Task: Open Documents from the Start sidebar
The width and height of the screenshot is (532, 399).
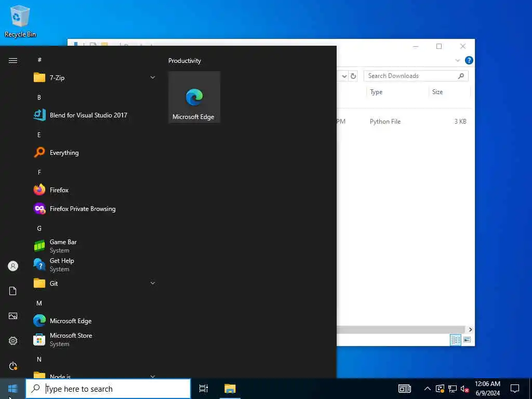Action: point(13,291)
